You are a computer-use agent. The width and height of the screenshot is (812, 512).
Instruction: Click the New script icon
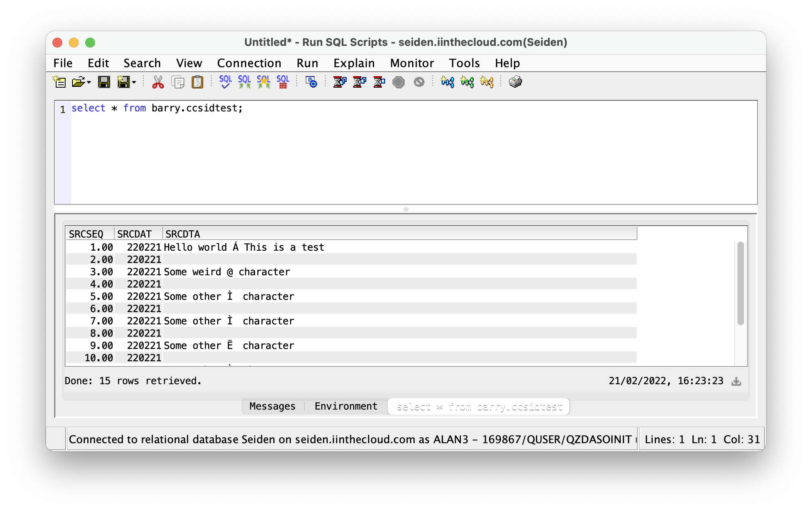click(x=60, y=82)
